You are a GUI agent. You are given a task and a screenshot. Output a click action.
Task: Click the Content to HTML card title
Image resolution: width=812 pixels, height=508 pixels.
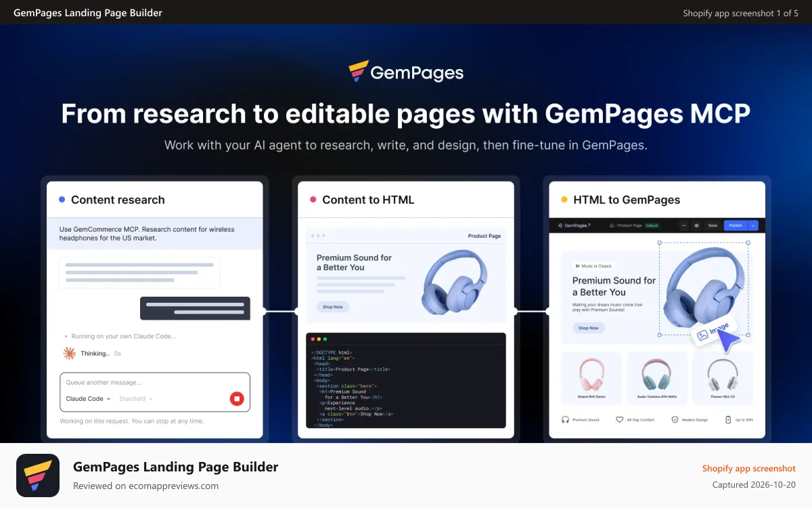coord(368,200)
